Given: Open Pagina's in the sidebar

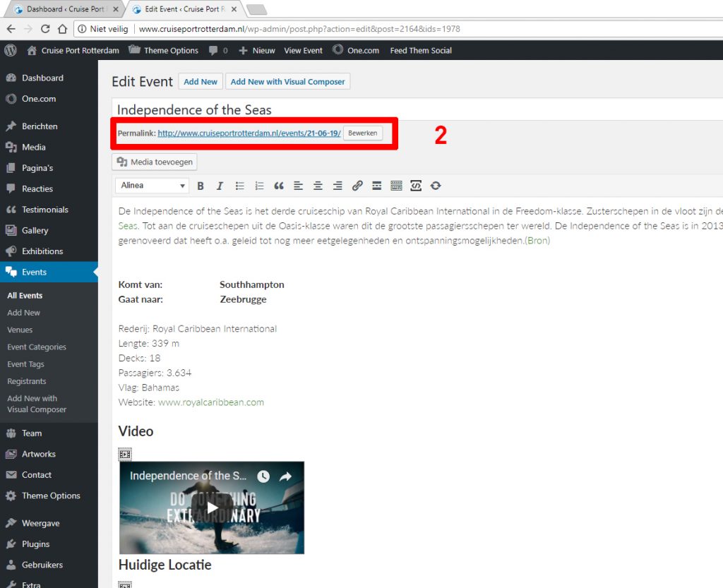Looking at the screenshot, I should click(x=49, y=168).
